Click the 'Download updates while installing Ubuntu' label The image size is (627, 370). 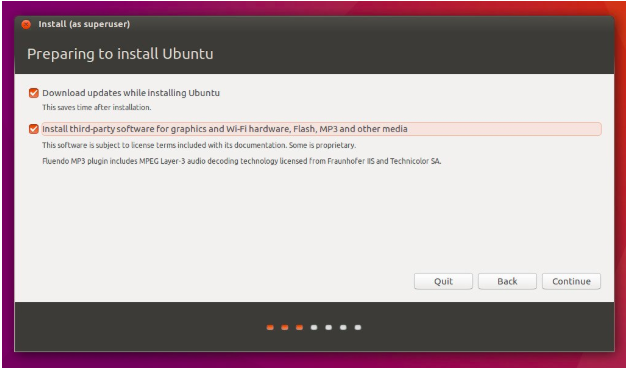coord(131,93)
